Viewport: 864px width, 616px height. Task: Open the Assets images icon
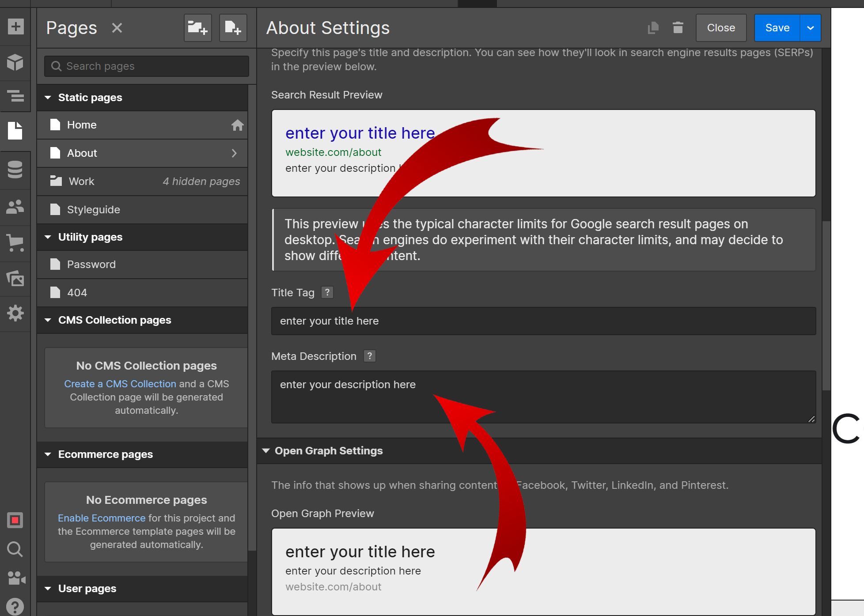click(x=15, y=279)
